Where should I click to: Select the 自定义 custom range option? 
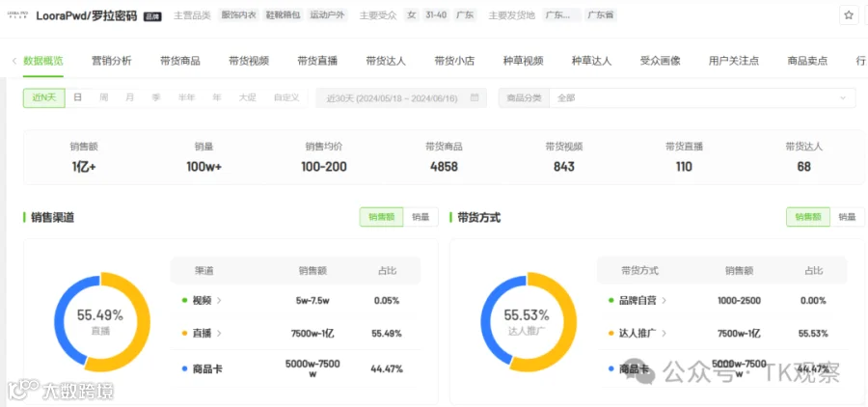[286, 97]
